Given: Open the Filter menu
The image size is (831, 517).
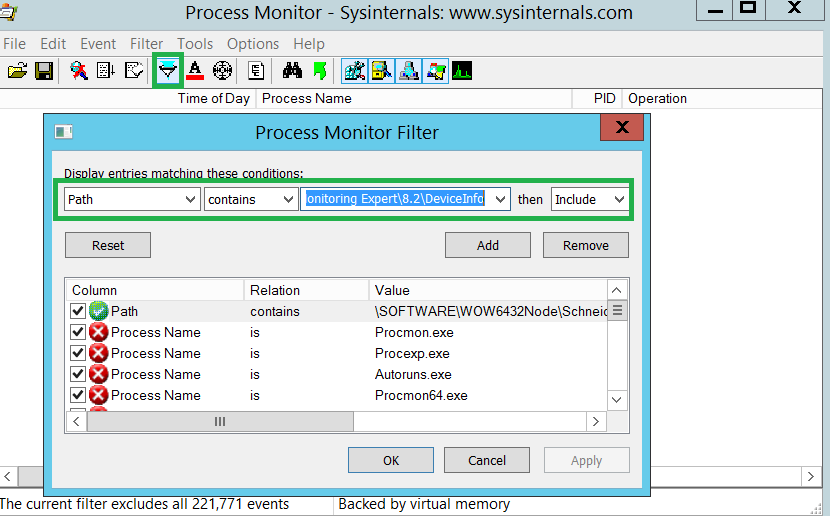Looking at the screenshot, I should pyautogui.click(x=146, y=44).
